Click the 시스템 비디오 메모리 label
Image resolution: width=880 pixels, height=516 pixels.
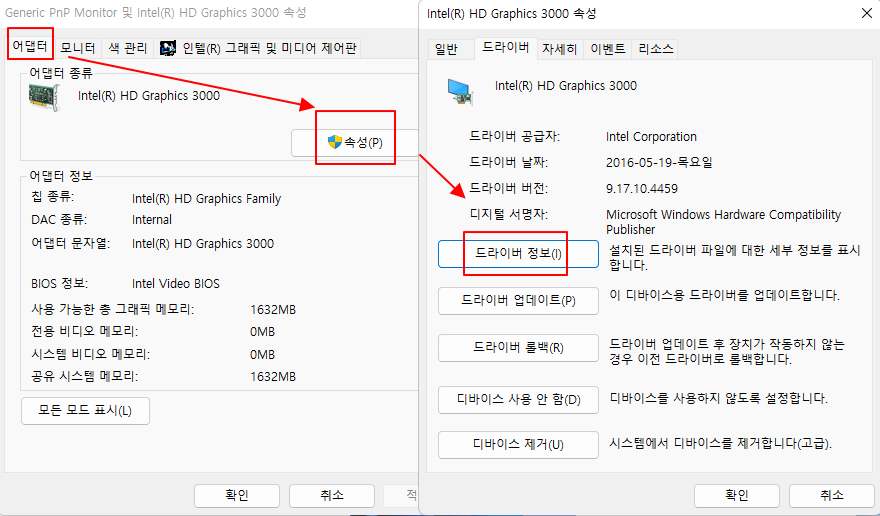click(90, 355)
